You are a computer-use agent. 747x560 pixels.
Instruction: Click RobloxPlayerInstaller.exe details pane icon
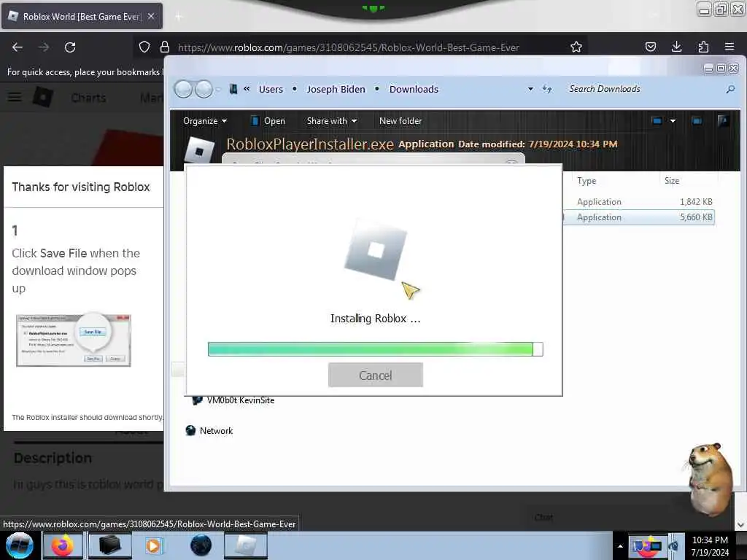click(200, 150)
